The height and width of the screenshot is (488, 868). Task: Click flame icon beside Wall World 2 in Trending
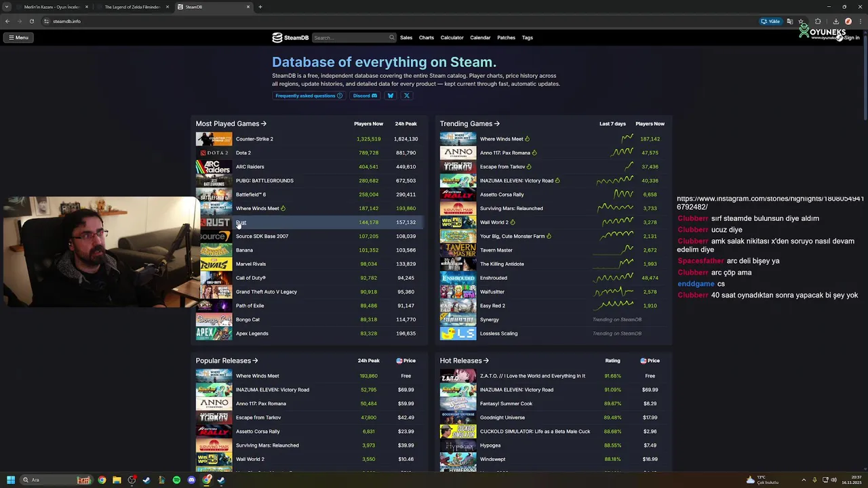512,222
